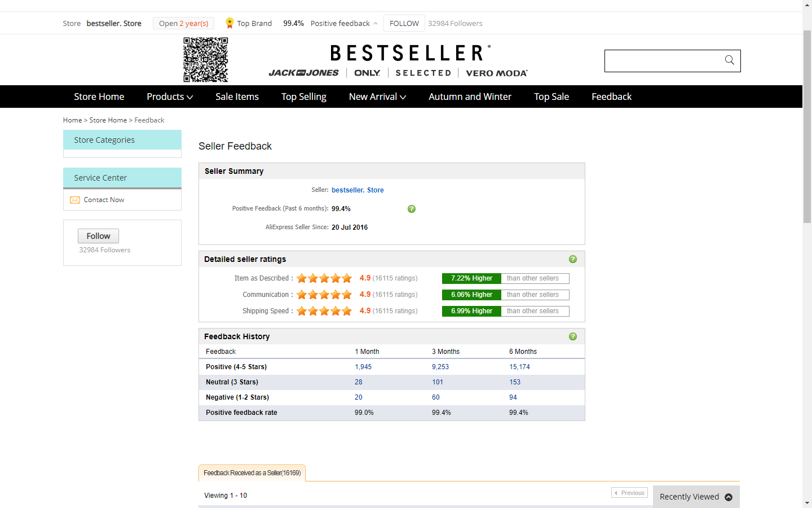Screen dimensions: 812x508
Task: Click the BESTSELLER brand logo
Action: [410, 53]
